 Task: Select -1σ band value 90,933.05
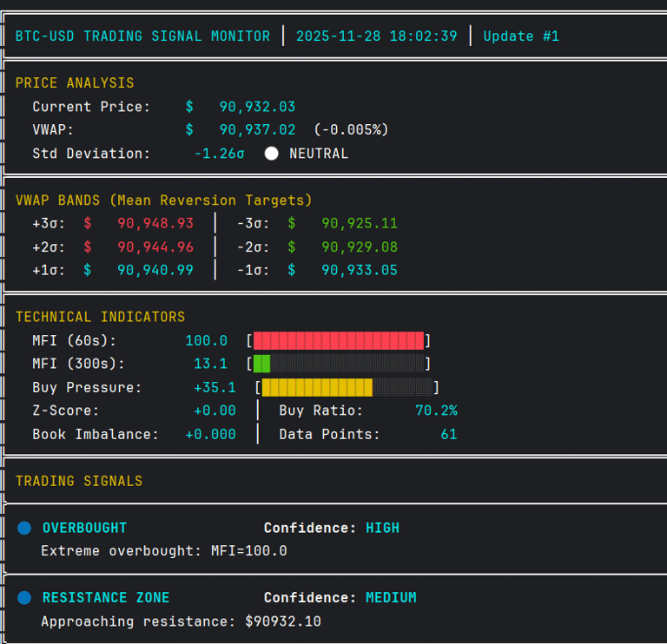[x=360, y=270]
